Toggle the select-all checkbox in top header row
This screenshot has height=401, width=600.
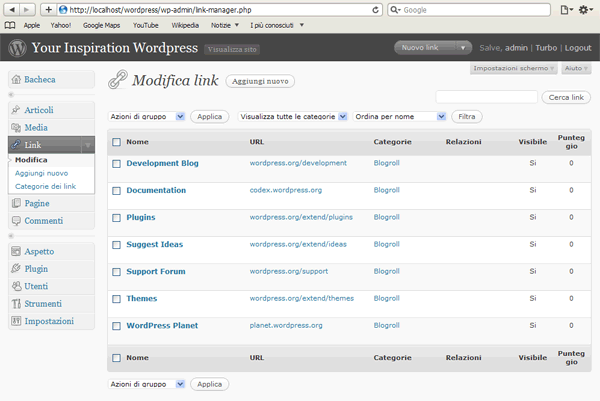[116, 142]
